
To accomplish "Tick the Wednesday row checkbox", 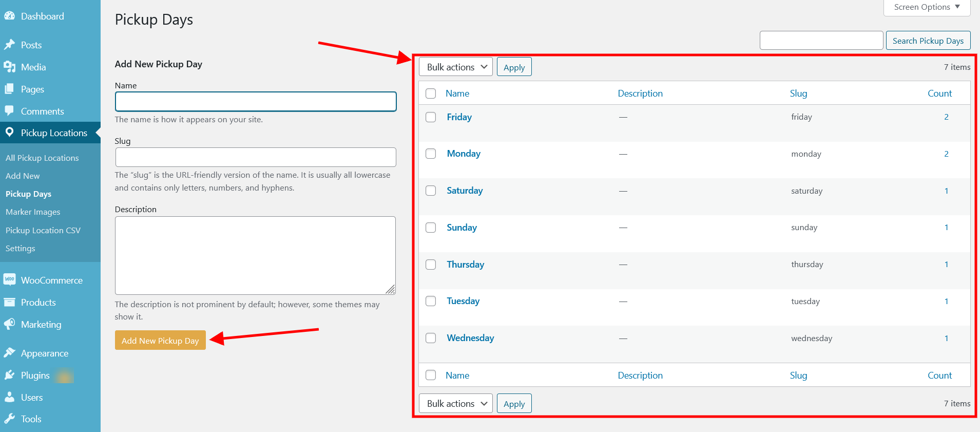I will 431,338.
